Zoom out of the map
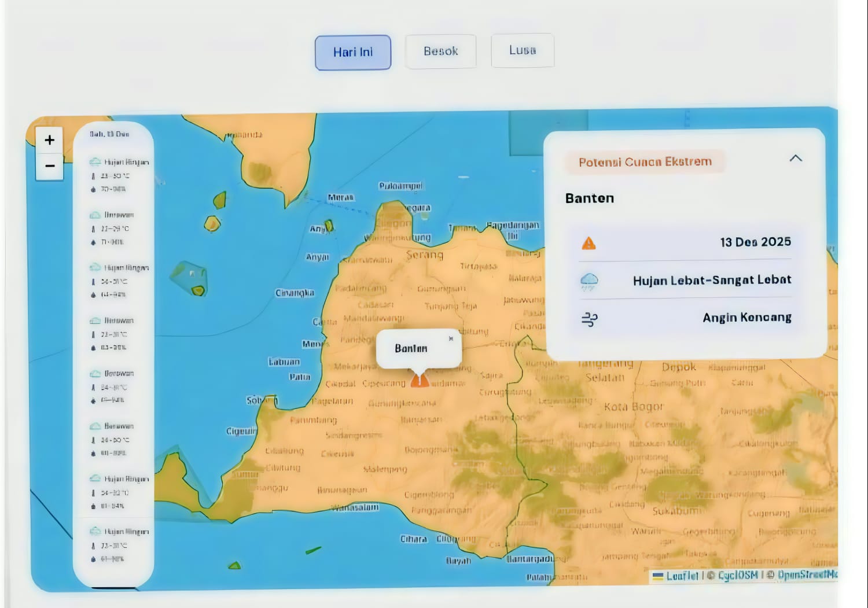868x608 pixels. click(50, 166)
